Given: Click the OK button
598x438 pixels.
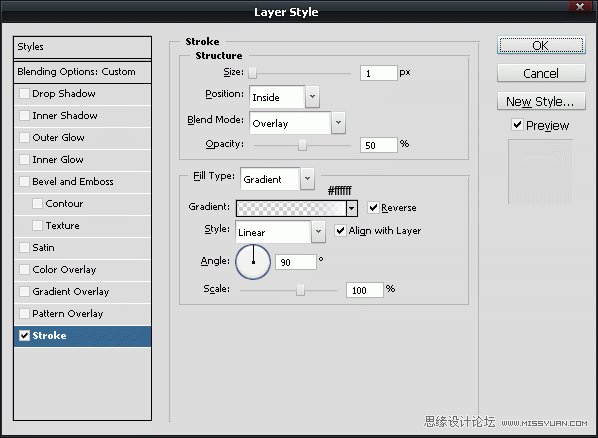Looking at the screenshot, I should pos(541,46).
